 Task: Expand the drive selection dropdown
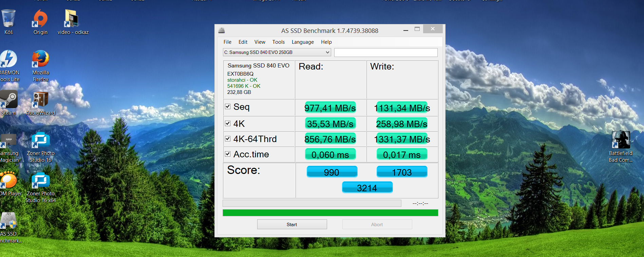[x=327, y=52]
